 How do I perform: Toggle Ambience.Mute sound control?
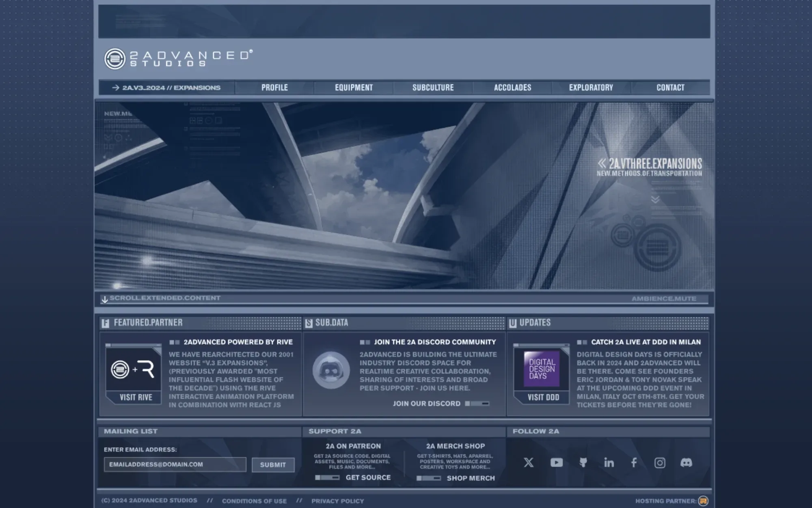coord(664,299)
